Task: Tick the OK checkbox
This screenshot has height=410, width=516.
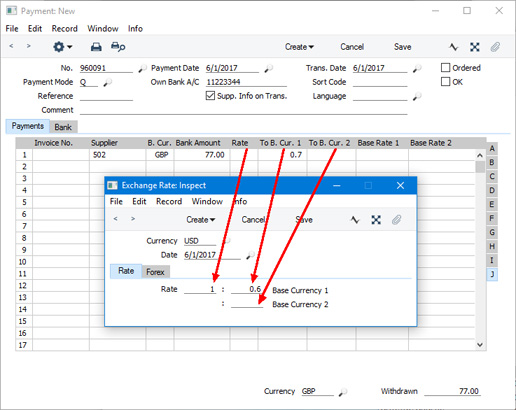Action: click(x=445, y=82)
